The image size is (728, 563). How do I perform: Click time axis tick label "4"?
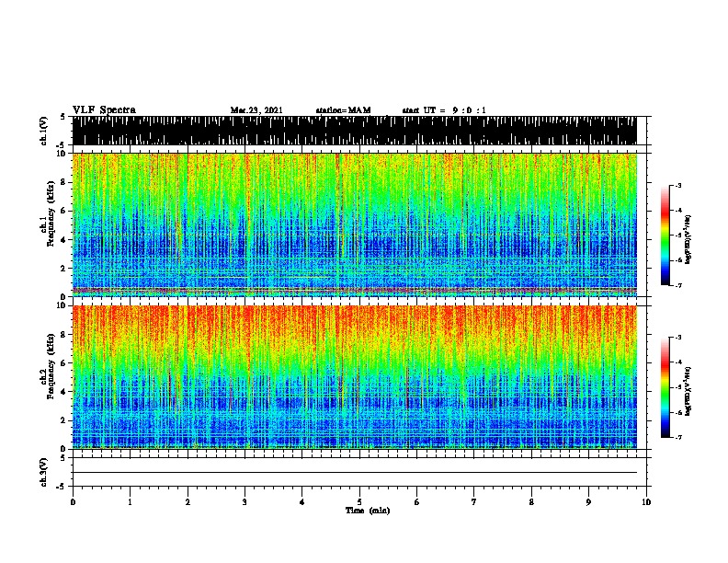point(302,502)
